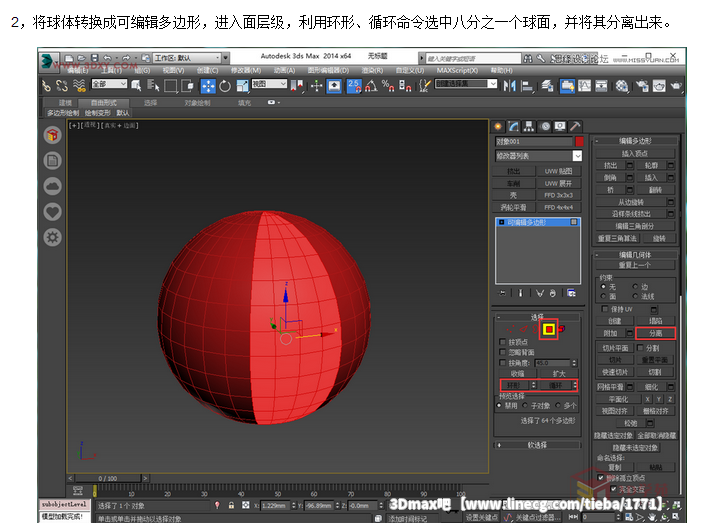This screenshot has height=523, width=702.
Task: Click the 扩大 grow button
Action: [x=559, y=373]
